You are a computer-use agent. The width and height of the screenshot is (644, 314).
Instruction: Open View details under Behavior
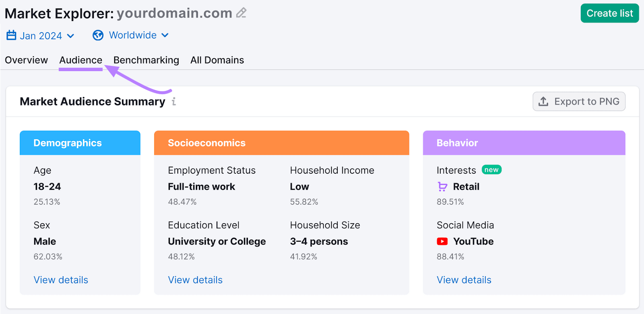pyautogui.click(x=464, y=280)
